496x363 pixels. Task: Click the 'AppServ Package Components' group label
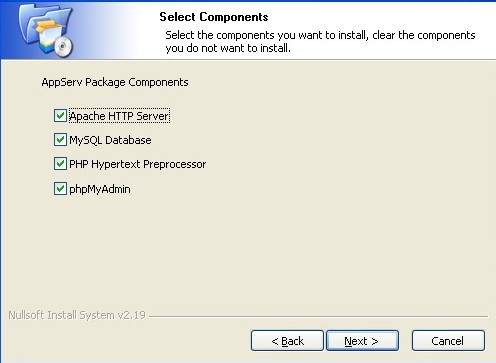[x=115, y=82]
